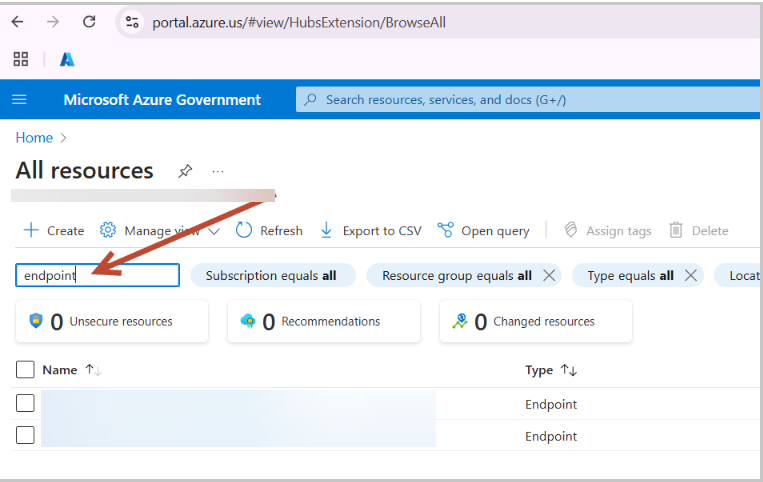
Task: Click the magnifier icon in global search
Action: tap(310, 100)
